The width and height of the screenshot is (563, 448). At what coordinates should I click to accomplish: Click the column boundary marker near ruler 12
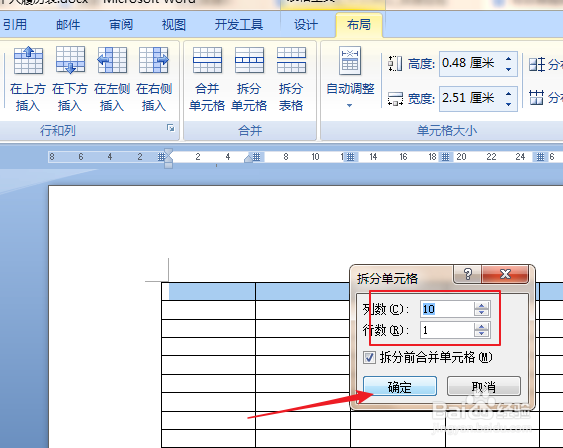point(350,157)
